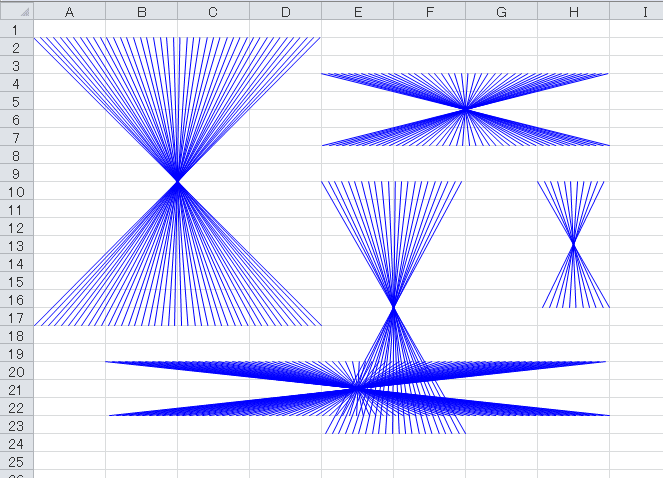Click the row 24 header

click(16, 444)
